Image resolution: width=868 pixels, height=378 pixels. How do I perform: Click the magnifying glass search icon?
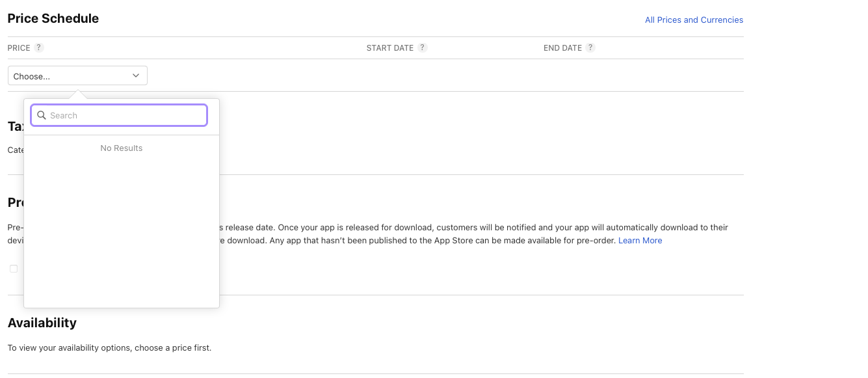[42, 115]
